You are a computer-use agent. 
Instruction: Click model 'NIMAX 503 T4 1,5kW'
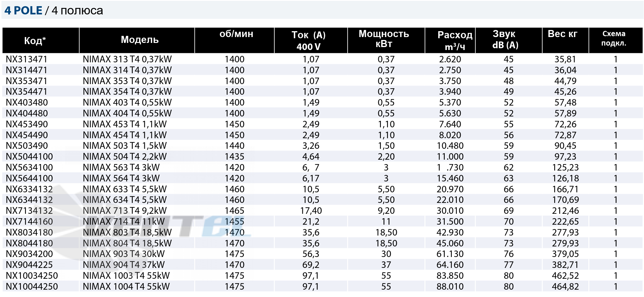125,146
